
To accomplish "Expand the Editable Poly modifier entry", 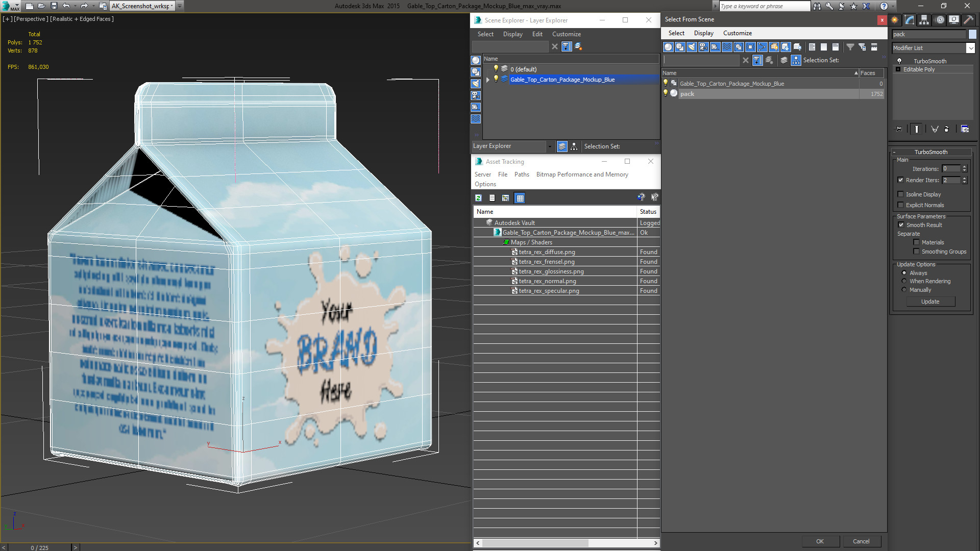I will [x=898, y=69].
